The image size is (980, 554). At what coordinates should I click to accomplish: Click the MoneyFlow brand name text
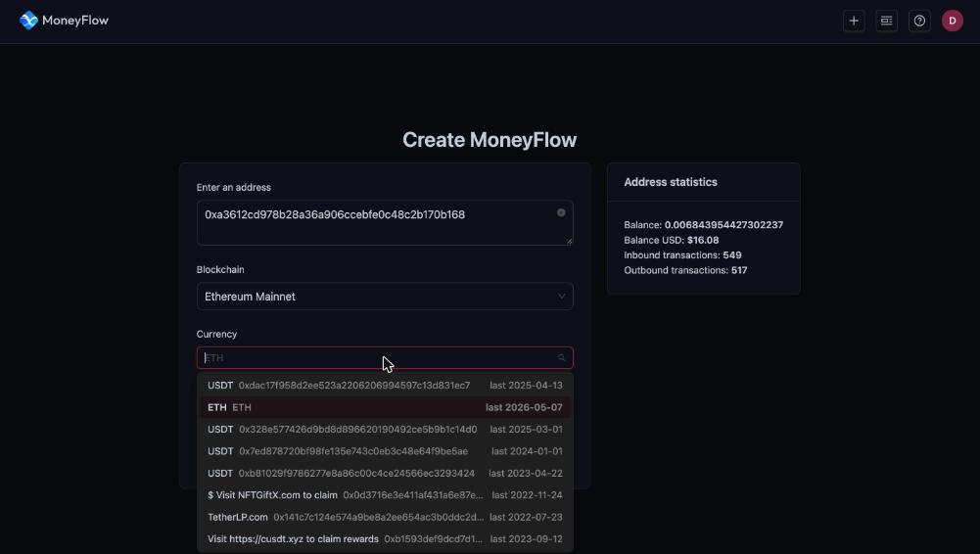click(x=75, y=21)
